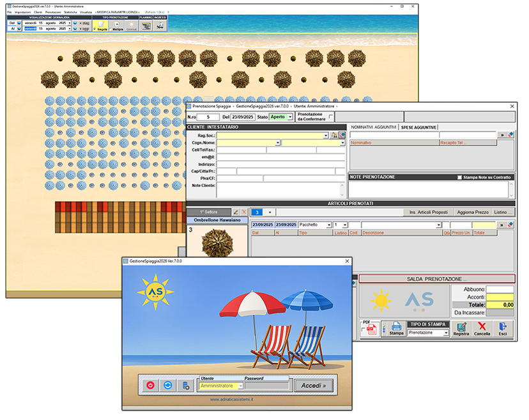Click the Password input field
Screen dimensions: 529x420
click(x=267, y=386)
